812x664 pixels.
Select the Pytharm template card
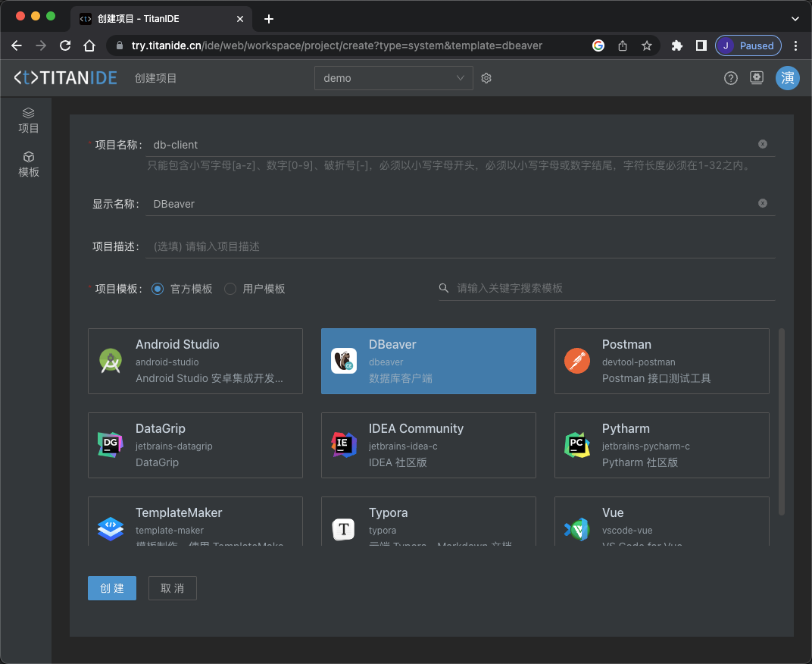pos(661,445)
